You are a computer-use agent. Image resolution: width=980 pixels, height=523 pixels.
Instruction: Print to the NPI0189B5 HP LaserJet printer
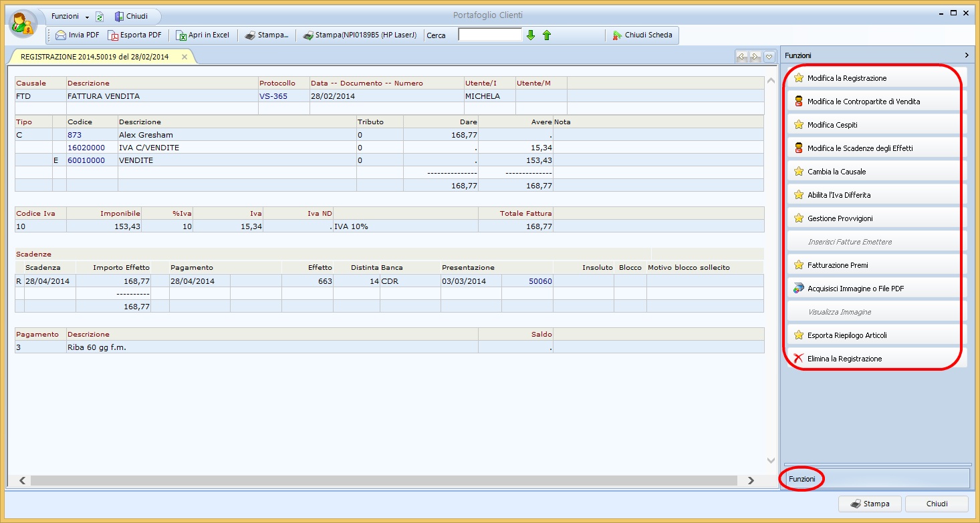coord(308,35)
